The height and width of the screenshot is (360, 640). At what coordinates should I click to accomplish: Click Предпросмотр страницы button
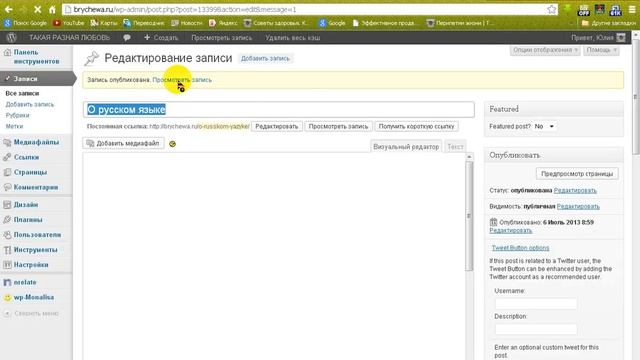click(577, 174)
